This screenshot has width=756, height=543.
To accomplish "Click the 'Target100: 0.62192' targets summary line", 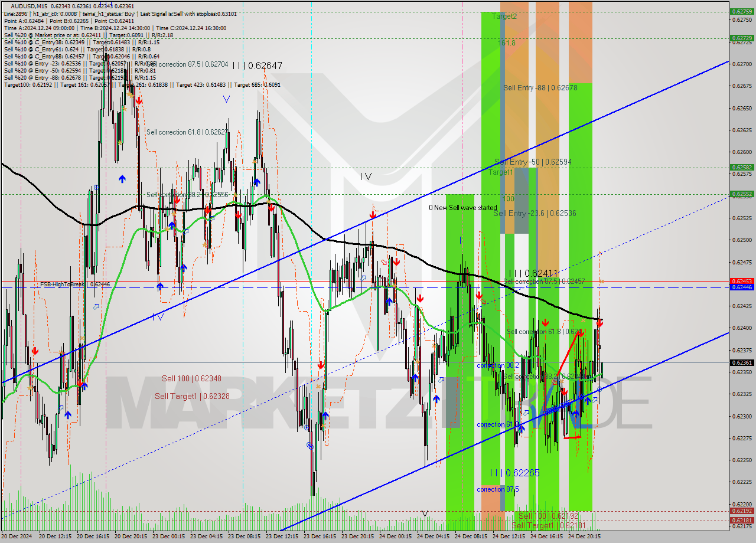I will tap(142, 84).
